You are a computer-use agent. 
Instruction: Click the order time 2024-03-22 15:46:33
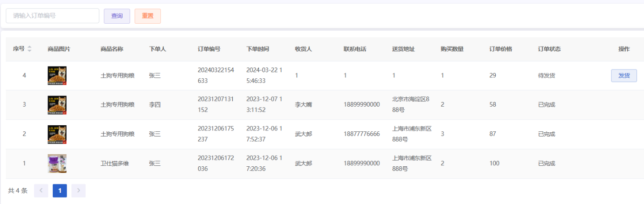(x=264, y=75)
